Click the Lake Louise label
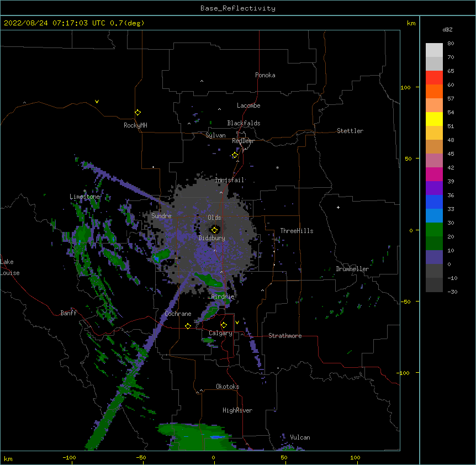Image resolution: width=476 pixels, height=465 pixels. (10, 267)
